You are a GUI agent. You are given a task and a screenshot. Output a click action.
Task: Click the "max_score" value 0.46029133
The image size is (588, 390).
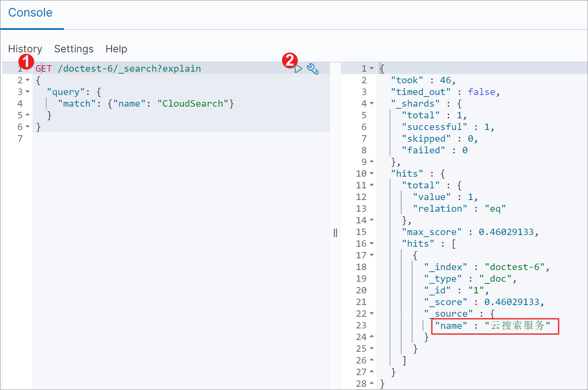click(x=506, y=232)
